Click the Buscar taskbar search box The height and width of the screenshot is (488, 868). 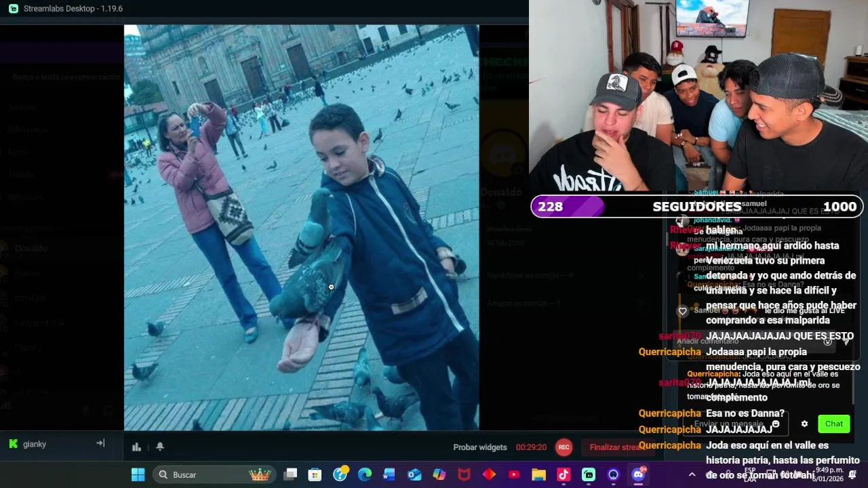[x=214, y=474]
